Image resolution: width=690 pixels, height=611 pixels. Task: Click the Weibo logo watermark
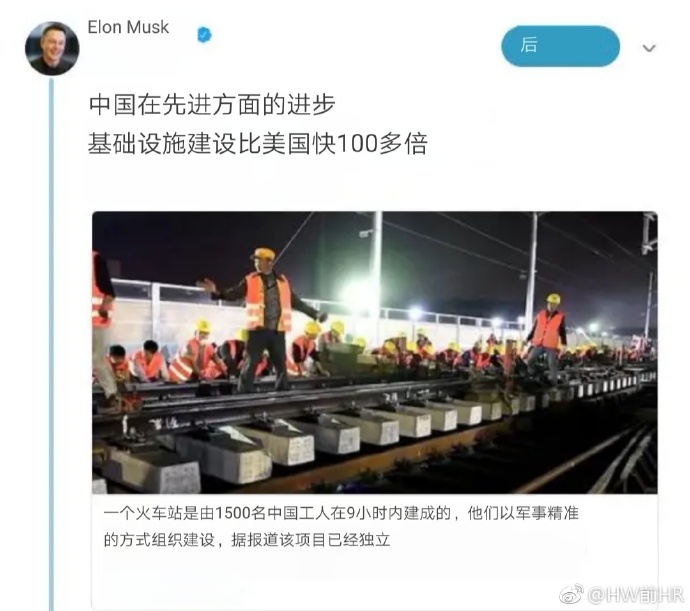click(x=571, y=595)
